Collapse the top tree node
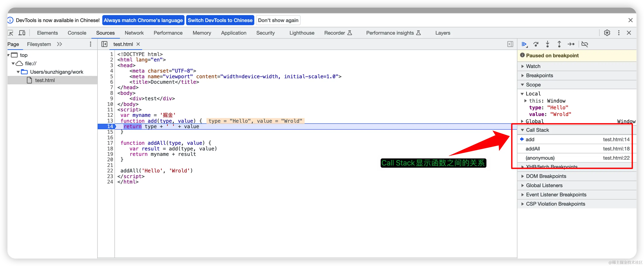This screenshot has height=266, width=644. point(9,55)
